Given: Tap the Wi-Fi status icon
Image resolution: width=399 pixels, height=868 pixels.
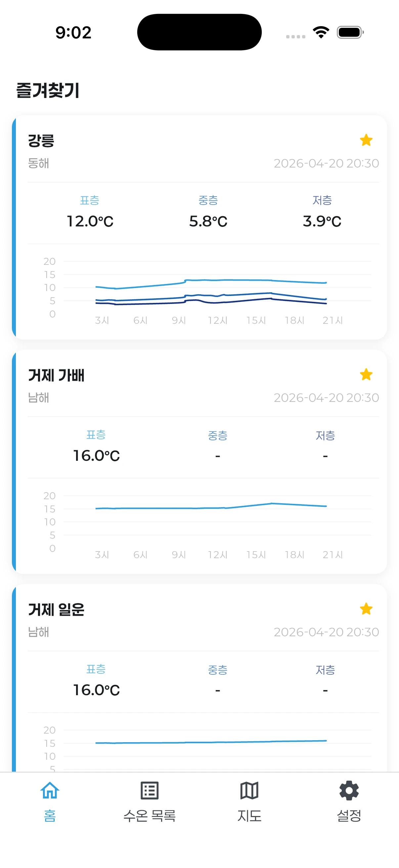Looking at the screenshot, I should point(321,32).
